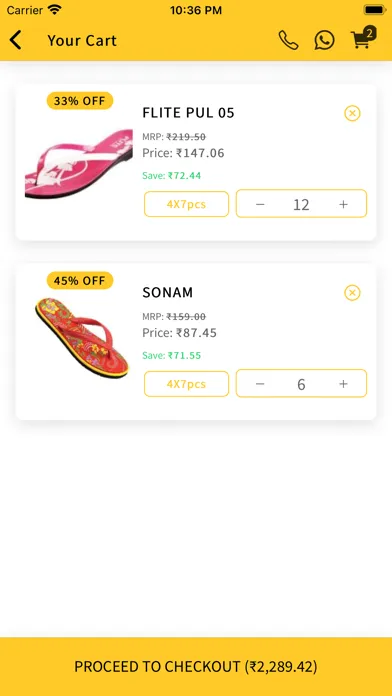392x696 pixels.
Task: Decrease SONAM quantity with minus
Action: coord(260,384)
